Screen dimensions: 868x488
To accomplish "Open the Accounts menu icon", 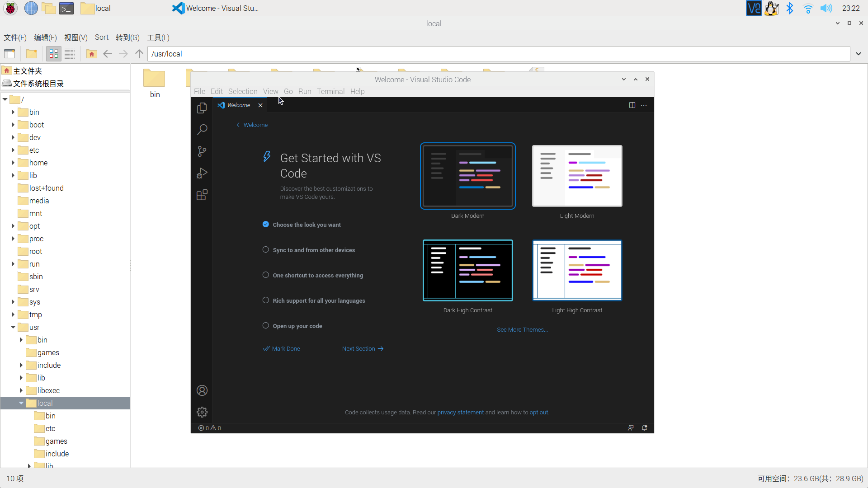I will (x=202, y=390).
